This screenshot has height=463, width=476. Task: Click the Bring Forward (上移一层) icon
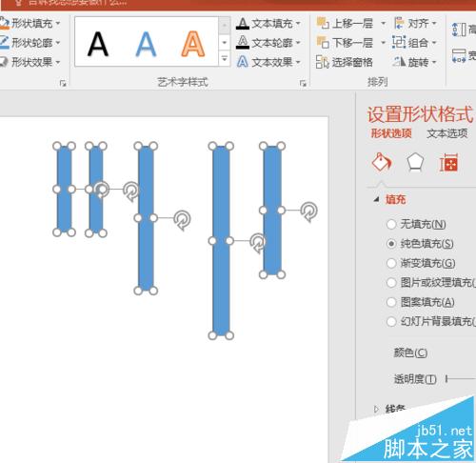tap(323, 23)
